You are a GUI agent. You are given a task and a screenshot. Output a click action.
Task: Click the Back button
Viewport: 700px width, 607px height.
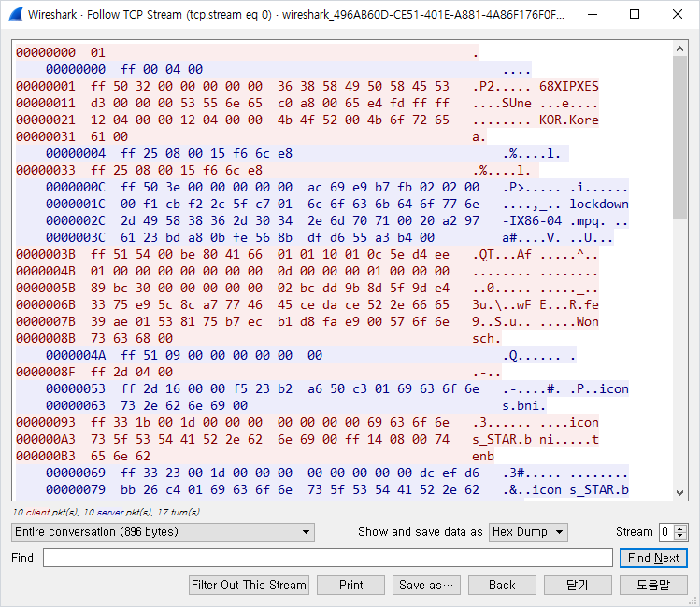click(502, 585)
